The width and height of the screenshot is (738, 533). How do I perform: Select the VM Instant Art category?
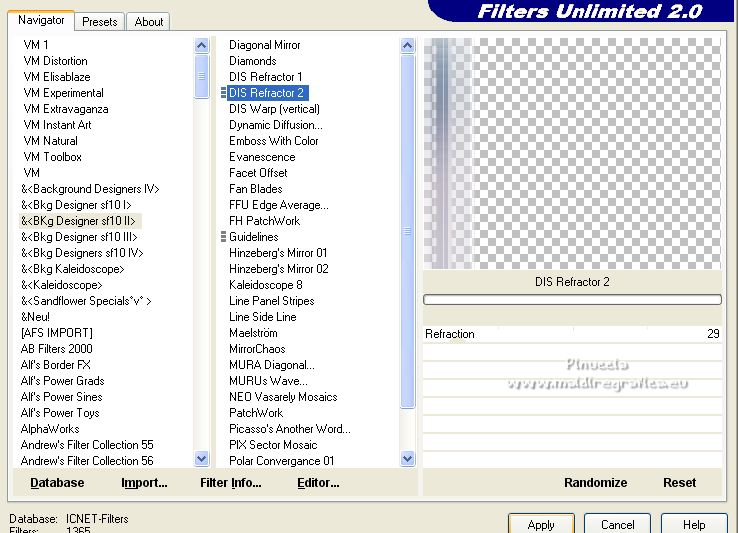pos(57,125)
